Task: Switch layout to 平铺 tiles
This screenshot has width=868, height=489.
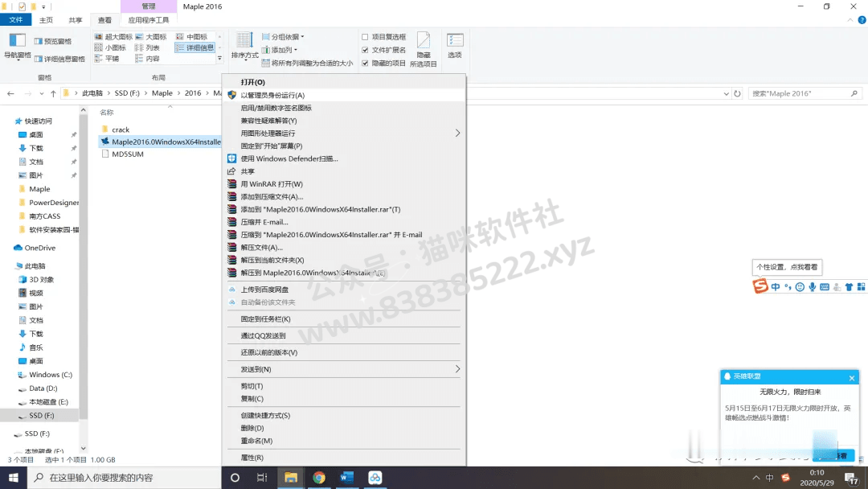Action: tap(107, 58)
